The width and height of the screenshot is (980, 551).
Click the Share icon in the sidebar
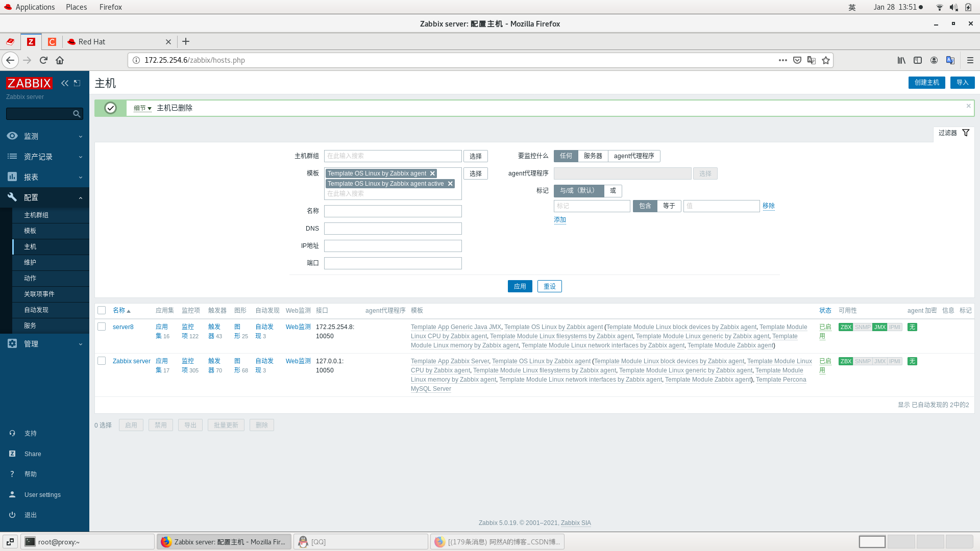click(x=12, y=454)
